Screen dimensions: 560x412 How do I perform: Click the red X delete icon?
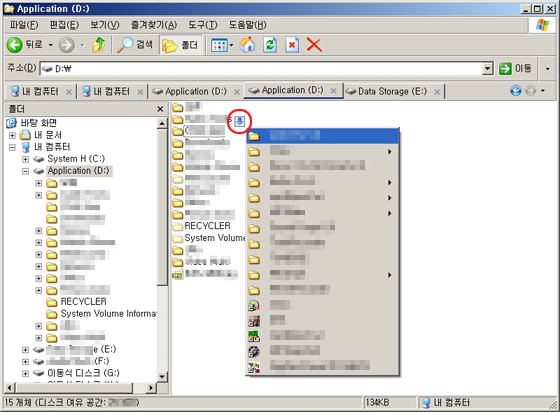coord(314,45)
